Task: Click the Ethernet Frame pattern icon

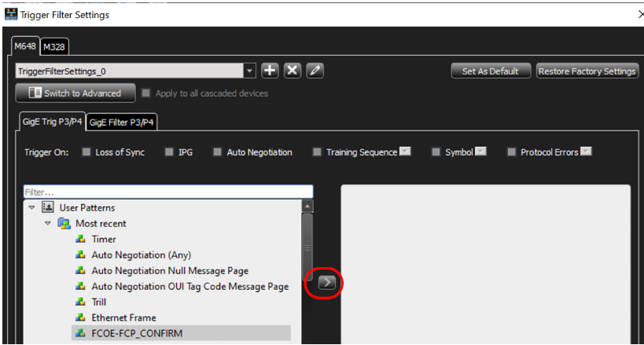Action: tap(80, 317)
